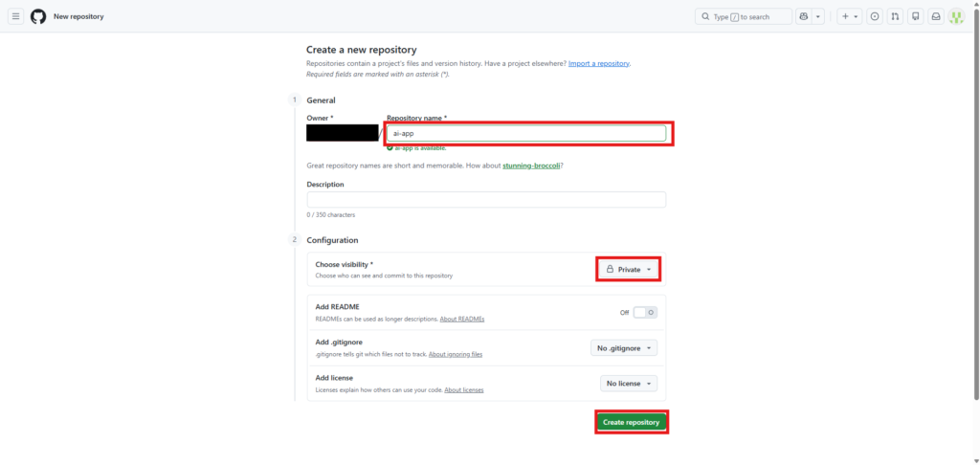Focus the Repository name field
980x465 pixels.
[x=526, y=133]
